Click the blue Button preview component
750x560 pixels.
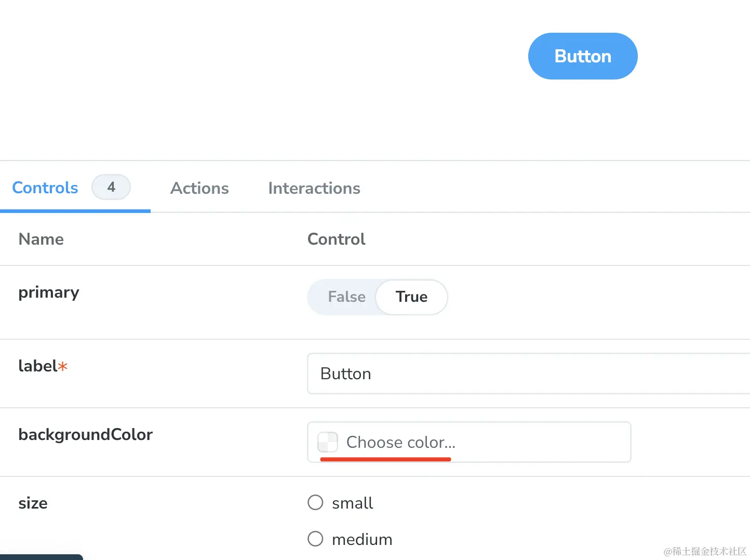click(x=583, y=56)
